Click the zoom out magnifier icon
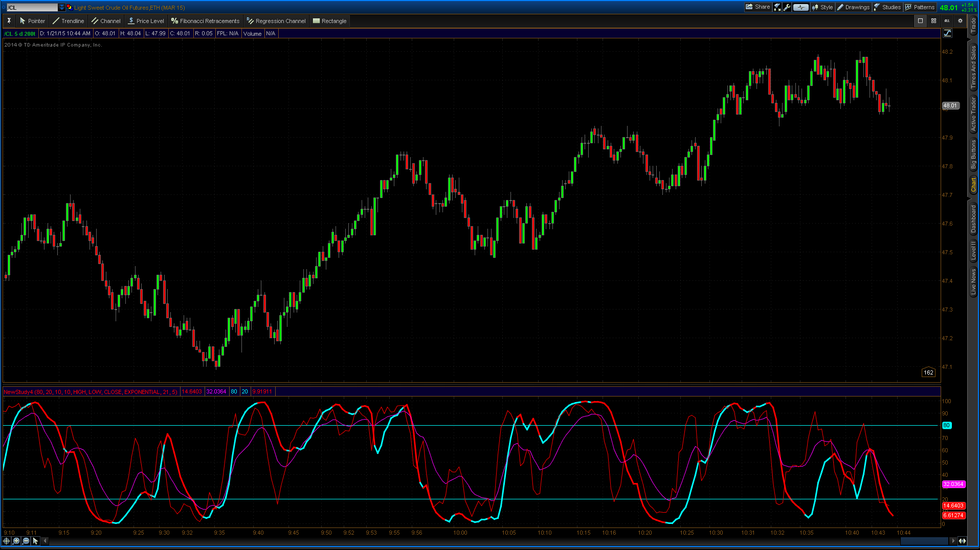This screenshot has width=980, height=550. click(x=26, y=541)
